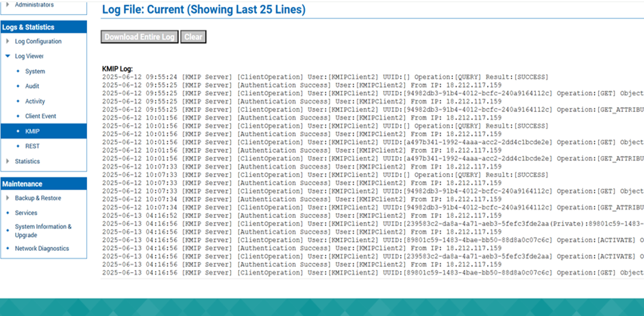Expand the Log Configuration arrow
This screenshot has height=316, width=644.
pos(8,42)
